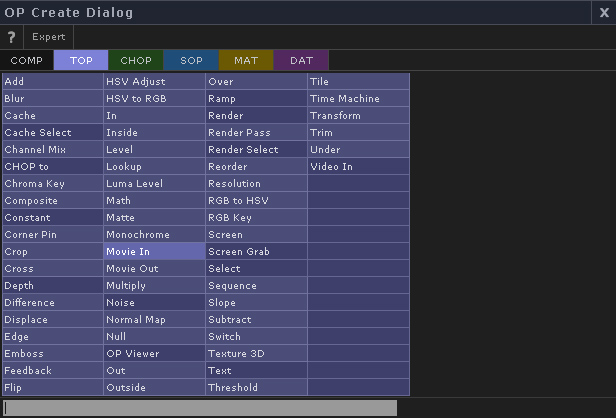The image size is (616, 418).
Task: Click the question mark help icon
Action: tap(11, 37)
